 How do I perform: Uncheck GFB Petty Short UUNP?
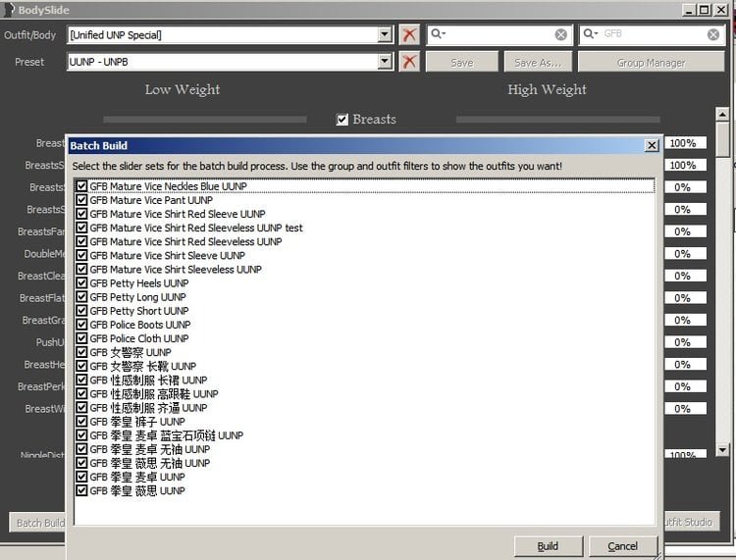pyautogui.click(x=81, y=311)
